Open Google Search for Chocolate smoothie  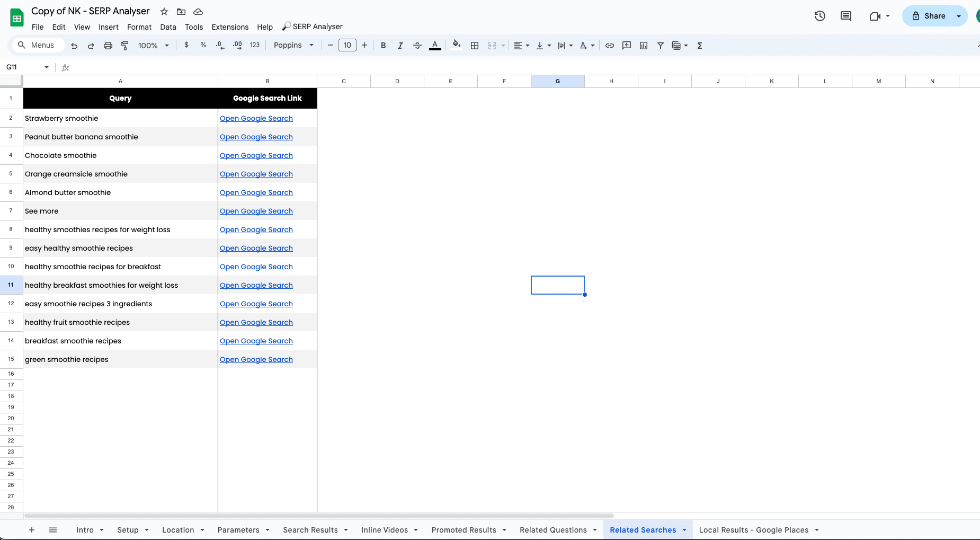[256, 155]
